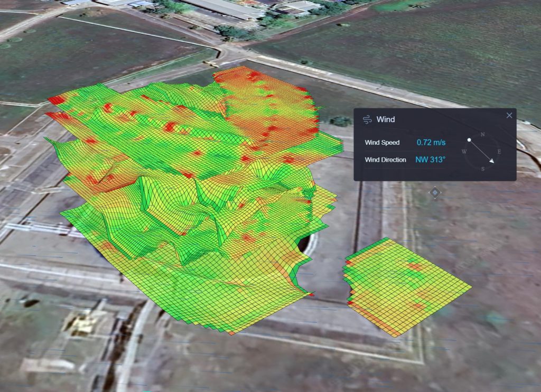Select the compass rose in the Wind panel

point(482,151)
